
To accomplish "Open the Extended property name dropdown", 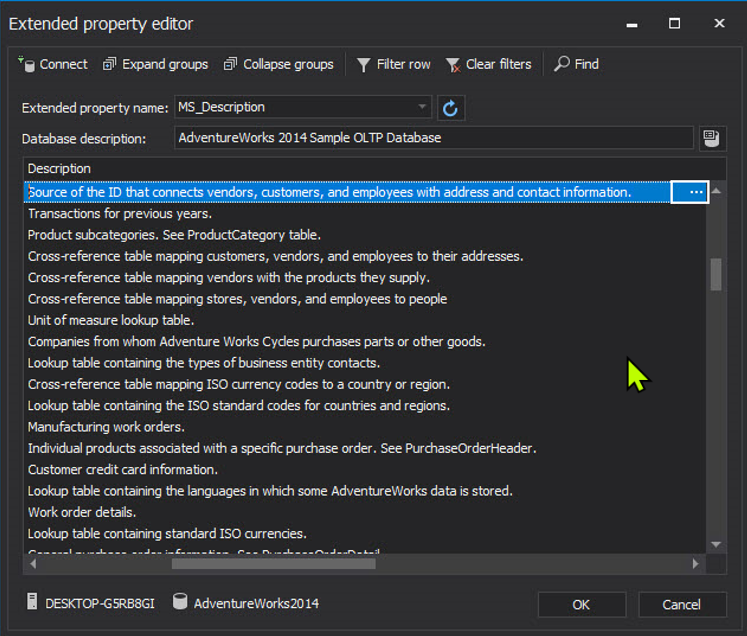I will (422, 108).
